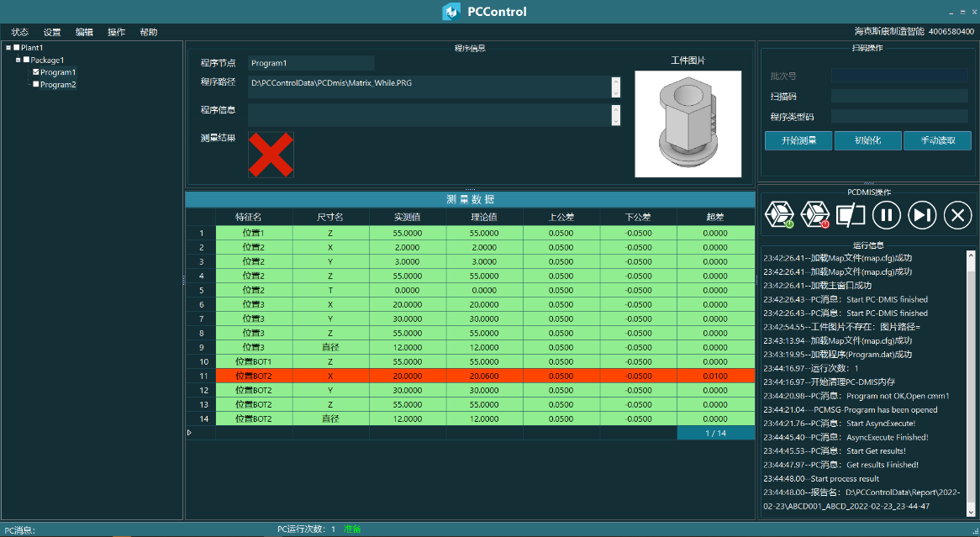Collapse the Package1 tree node
Viewport: 980px width, 537px height.
tap(18, 60)
